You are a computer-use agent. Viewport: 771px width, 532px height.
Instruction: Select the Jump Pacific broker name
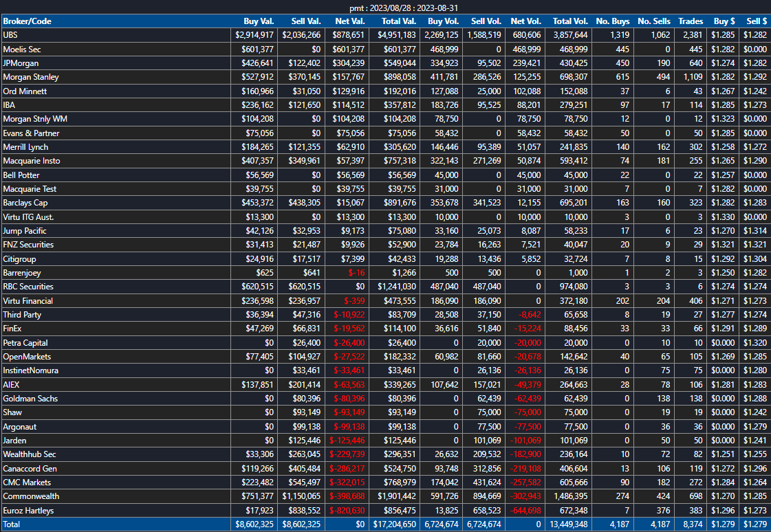pyautogui.click(x=25, y=231)
